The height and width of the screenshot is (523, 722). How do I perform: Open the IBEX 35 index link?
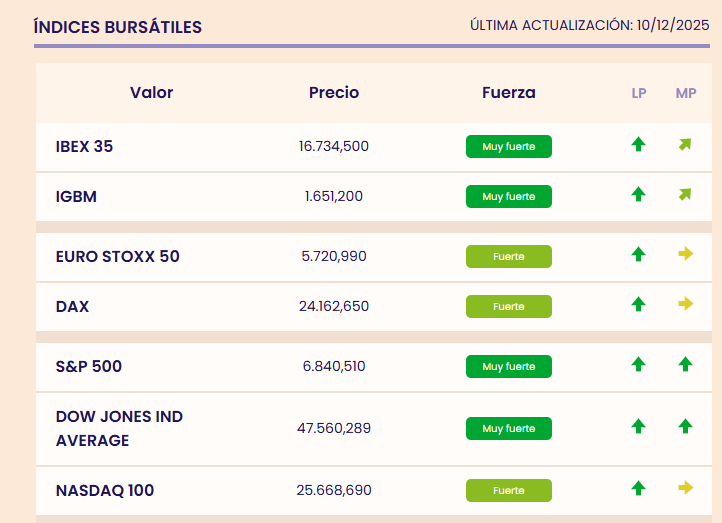pyautogui.click(x=84, y=146)
